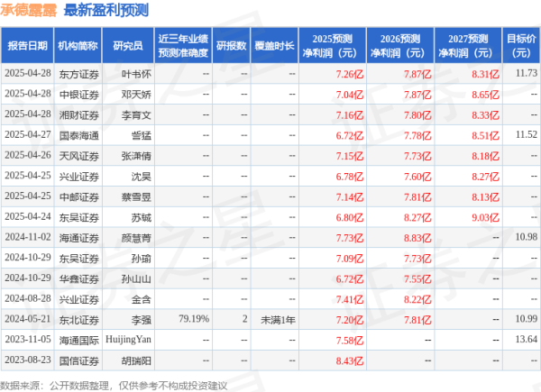
Task: Click the 报告日期 column header
Action: (x=26, y=44)
